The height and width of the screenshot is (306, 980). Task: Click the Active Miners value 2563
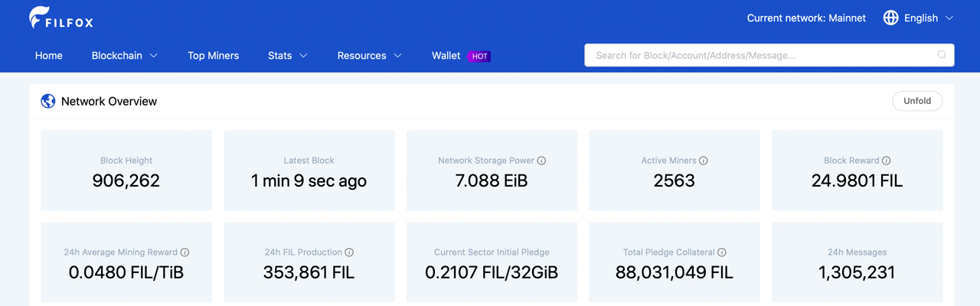point(675,181)
